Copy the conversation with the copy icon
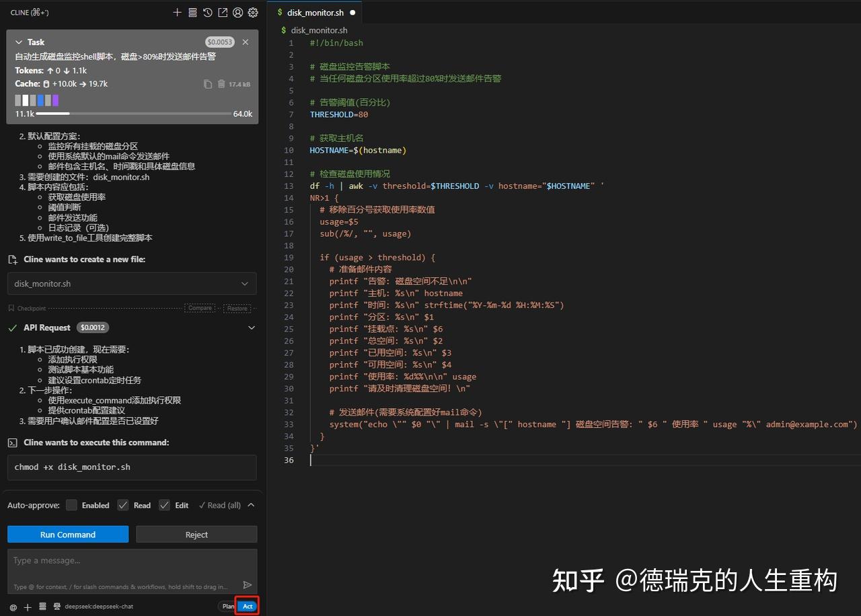The height and width of the screenshot is (616, 861). (x=208, y=83)
